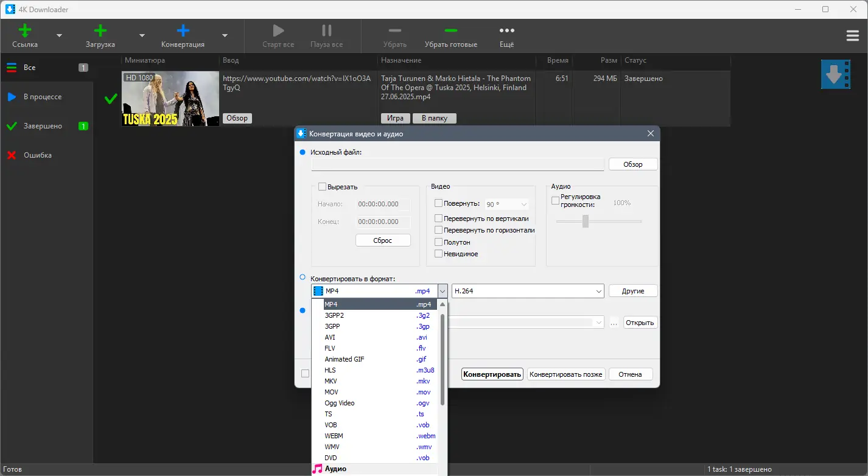
Task: Click the В папку button
Action: point(435,118)
